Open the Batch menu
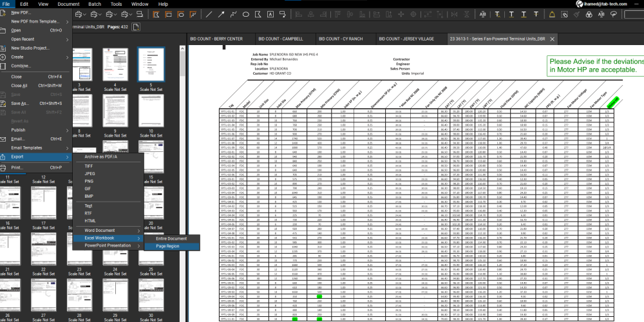Image resolution: width=644 pixels, height=322 pixels. 95,4
